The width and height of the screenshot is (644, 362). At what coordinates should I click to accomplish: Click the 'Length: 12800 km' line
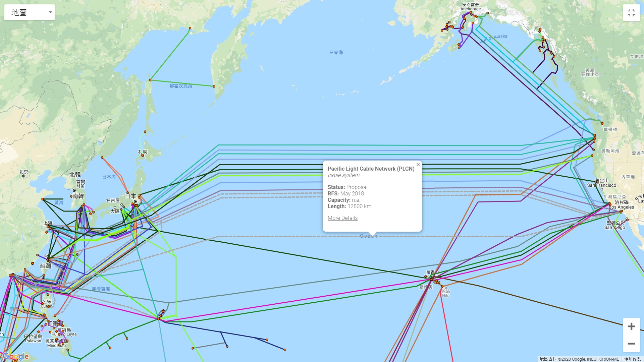[350, 206]
